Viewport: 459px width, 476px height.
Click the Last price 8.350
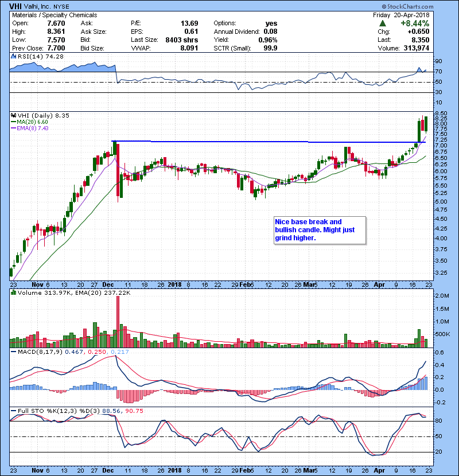pyautogui.click(x=421, y=40)
